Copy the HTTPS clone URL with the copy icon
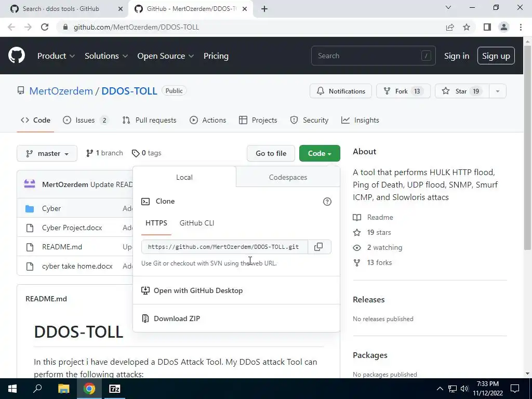532x399 pixels. click(318, 247)
